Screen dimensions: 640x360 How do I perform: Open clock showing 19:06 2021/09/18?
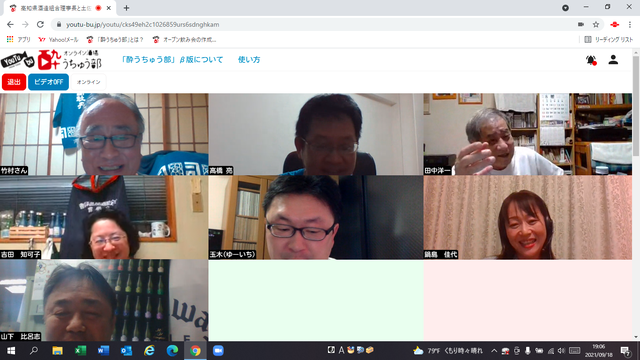point(599,351)
